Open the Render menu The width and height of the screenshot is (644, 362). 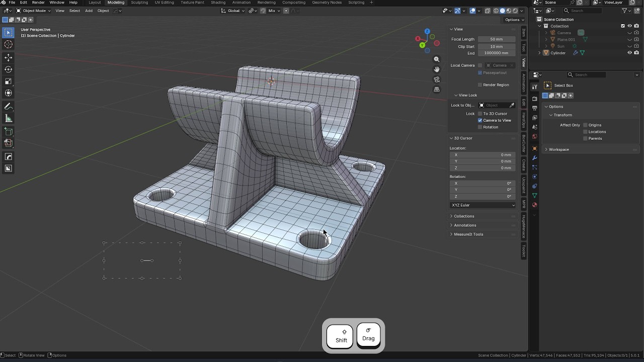tap(38, 3)
